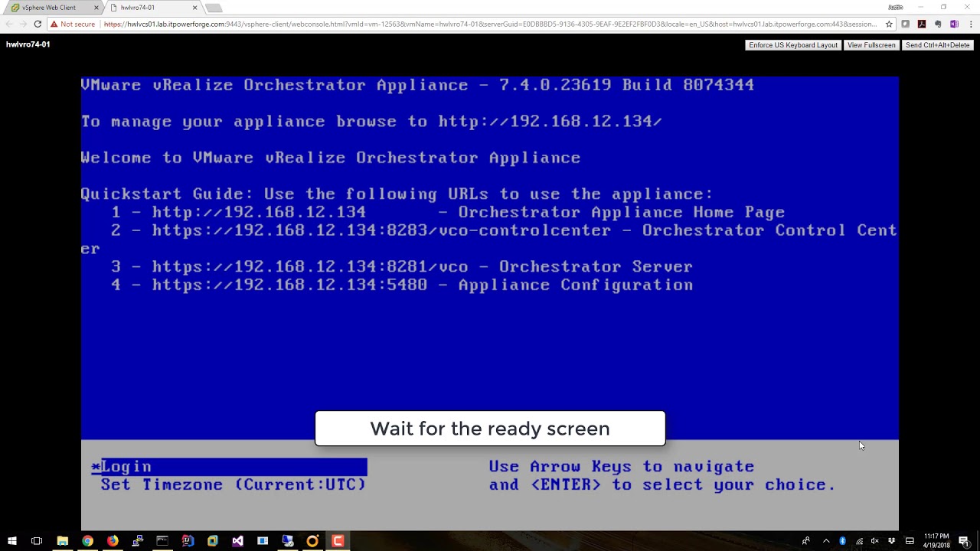Click the muted volume tray icon
This screenshot has height=551, width=980.
875,541
